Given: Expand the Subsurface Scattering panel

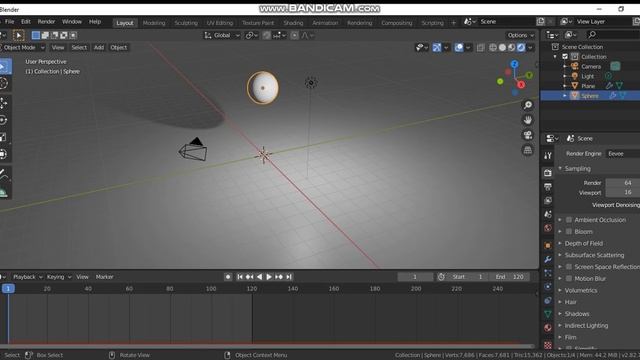Looking at the screenshot, I should click(594, 255).
